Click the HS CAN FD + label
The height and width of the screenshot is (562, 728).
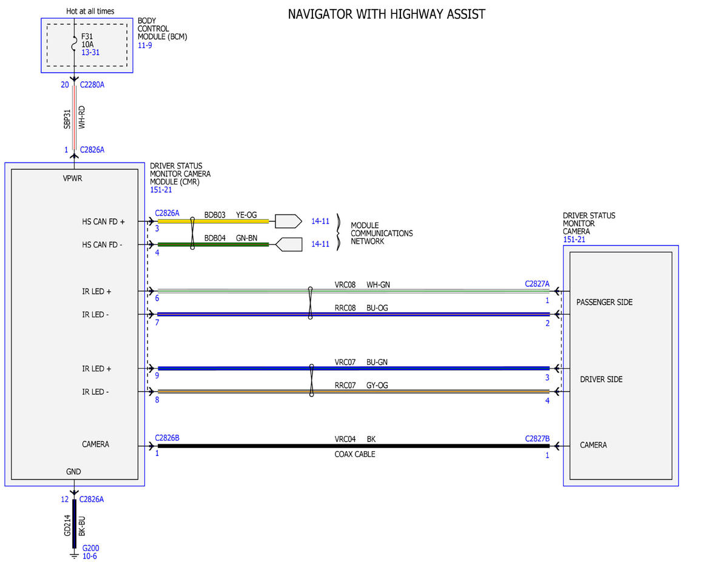point(103,222)
